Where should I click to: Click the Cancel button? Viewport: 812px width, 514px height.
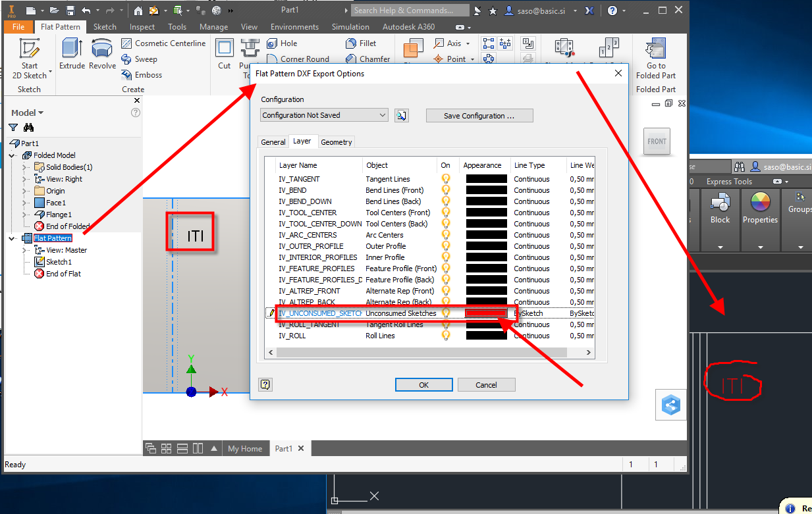[486, 385]
